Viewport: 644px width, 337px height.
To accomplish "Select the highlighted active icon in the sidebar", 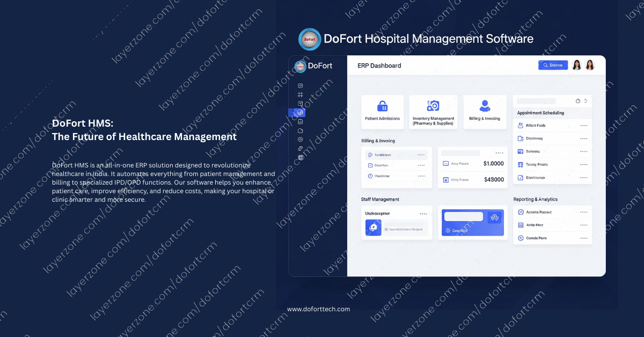I will (x=300, y=113).
